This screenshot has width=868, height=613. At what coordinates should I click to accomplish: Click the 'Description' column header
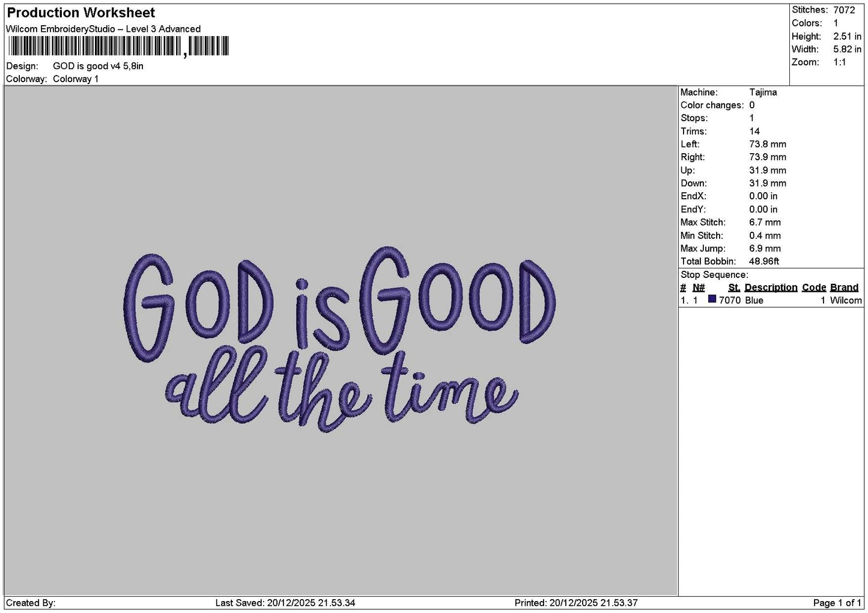(x=771, y=288)
